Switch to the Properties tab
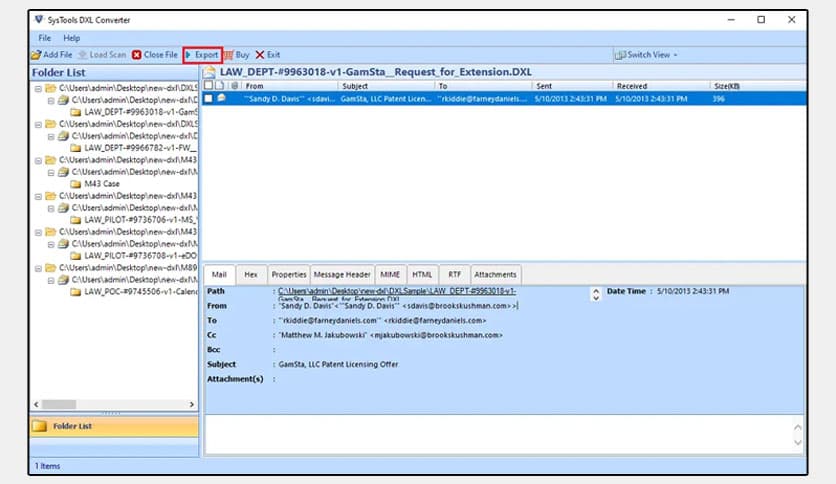836x484 pixels. [289, 275]
